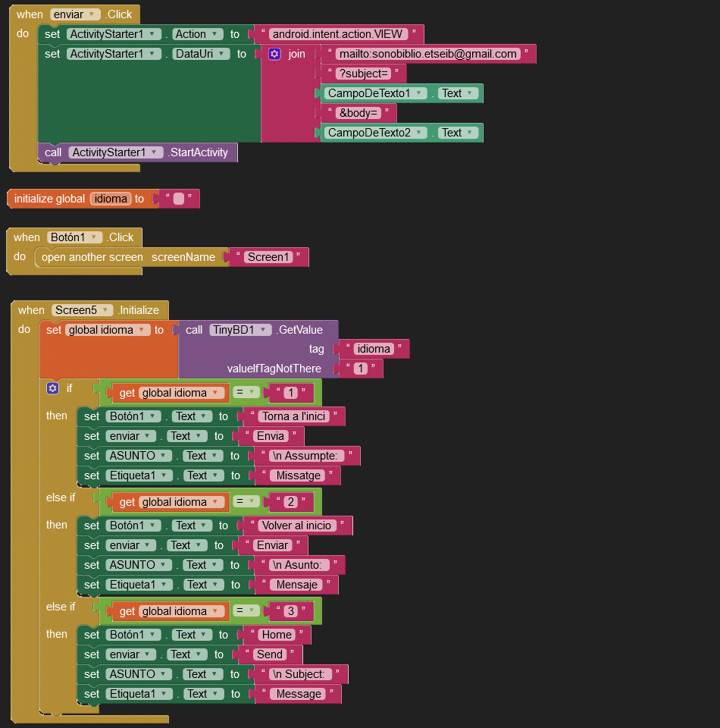720x728 pixels.
Task: Select the "open another screen" block
Action: 92,257
